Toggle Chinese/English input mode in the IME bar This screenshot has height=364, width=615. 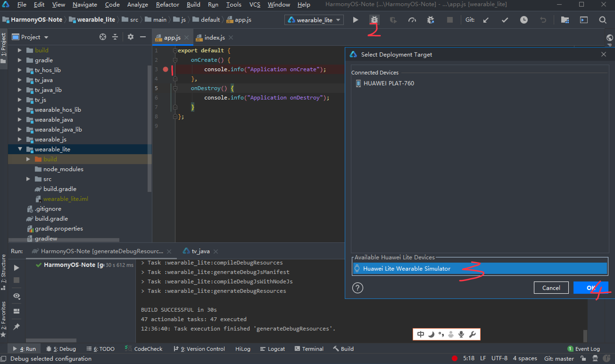coord(420,334)
